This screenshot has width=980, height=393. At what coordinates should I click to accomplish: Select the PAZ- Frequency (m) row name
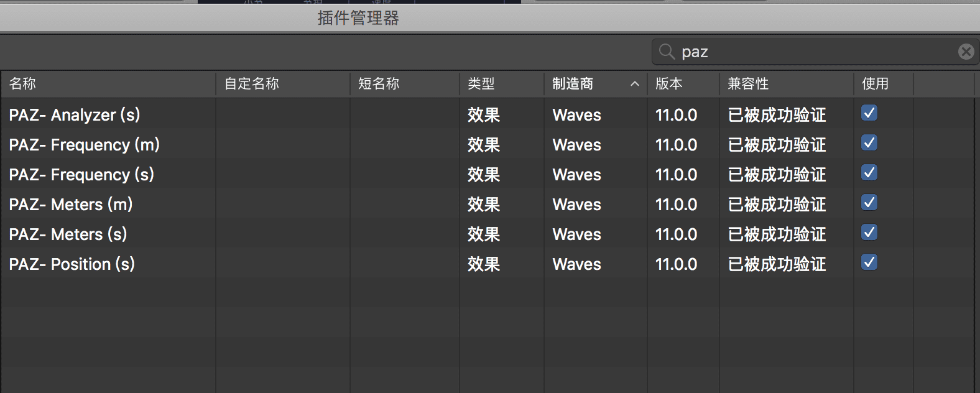85,145
